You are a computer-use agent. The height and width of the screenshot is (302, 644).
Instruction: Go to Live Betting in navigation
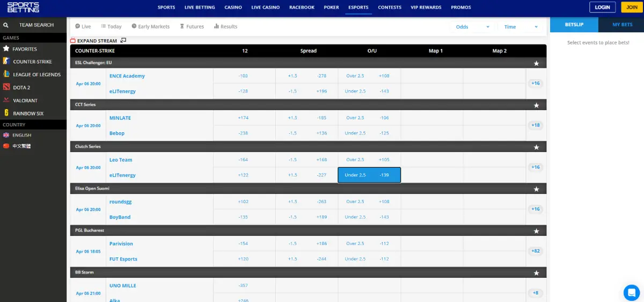click(200, 8)
